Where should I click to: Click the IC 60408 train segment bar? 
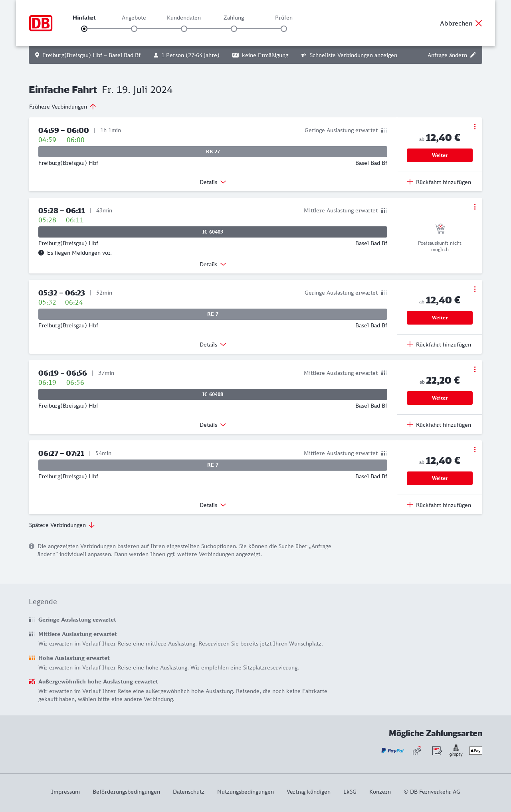[213, 394]
